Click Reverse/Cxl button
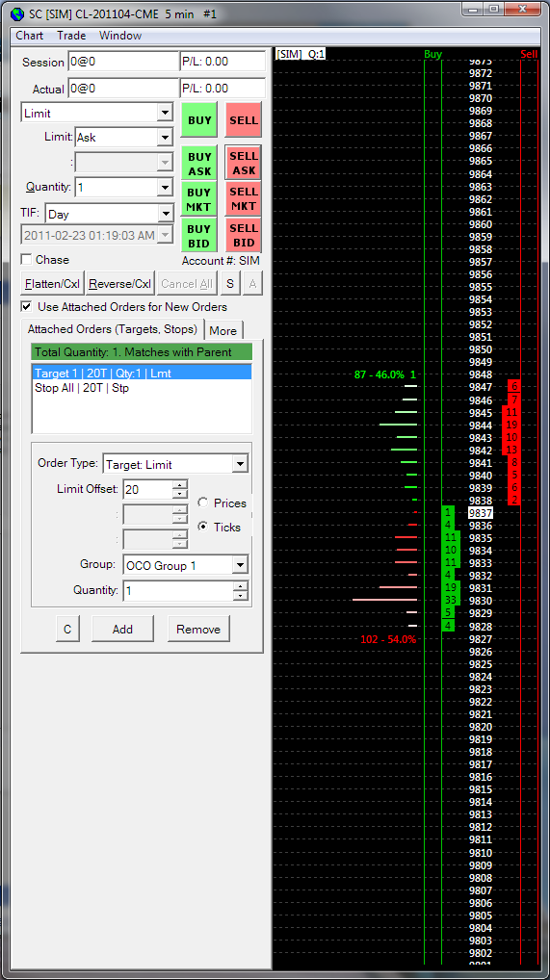The height and width of the screenshot is (980, 550). pos(120,284)
